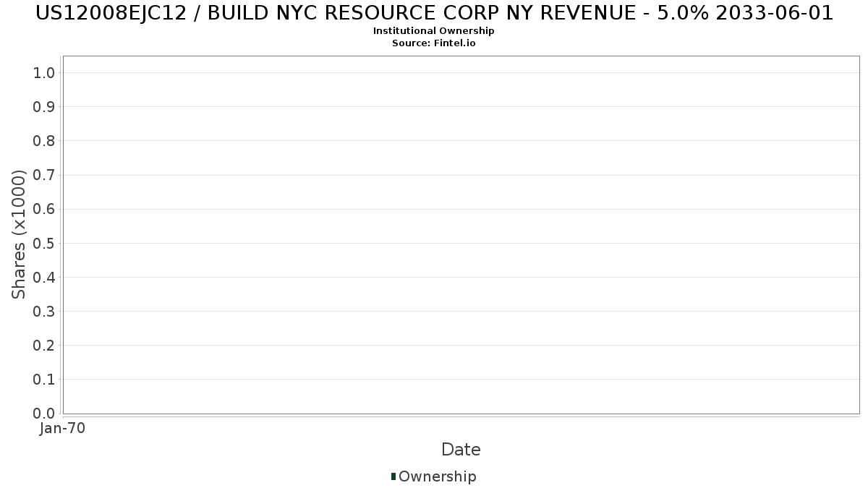Click the center of the empty plot area
Screen dimensions: 868x488
(x=461, y=234)
